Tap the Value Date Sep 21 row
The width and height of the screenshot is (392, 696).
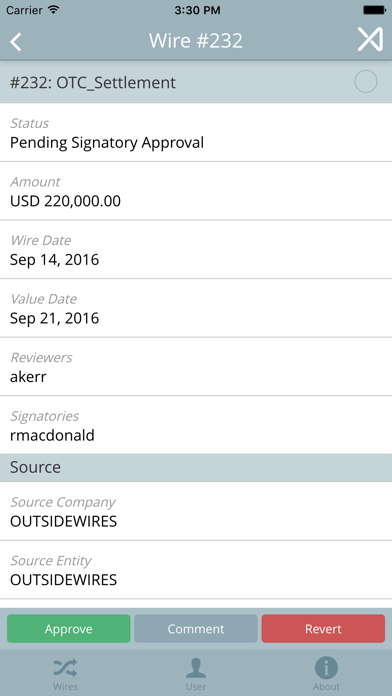click(x=196, y=308)
